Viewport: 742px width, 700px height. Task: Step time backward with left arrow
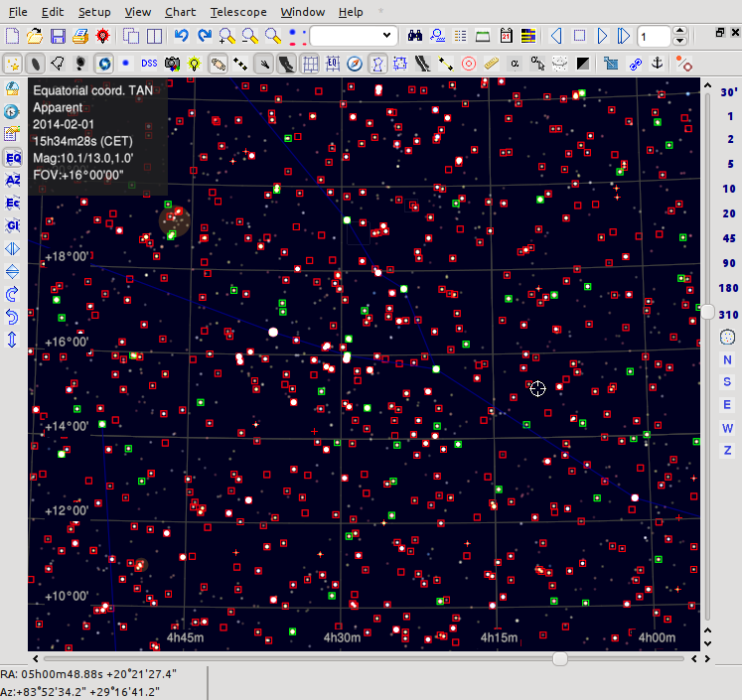pos(556,36)
